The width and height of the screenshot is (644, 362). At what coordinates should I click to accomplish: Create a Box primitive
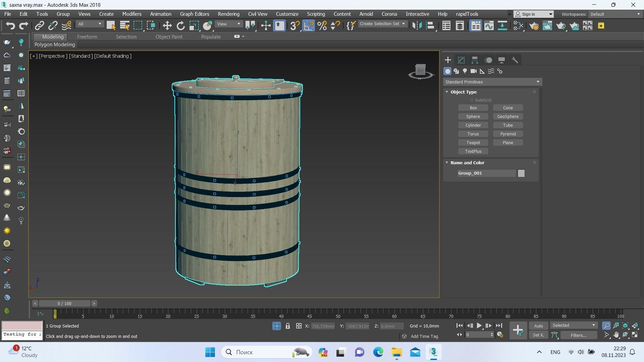pos(473,108)
